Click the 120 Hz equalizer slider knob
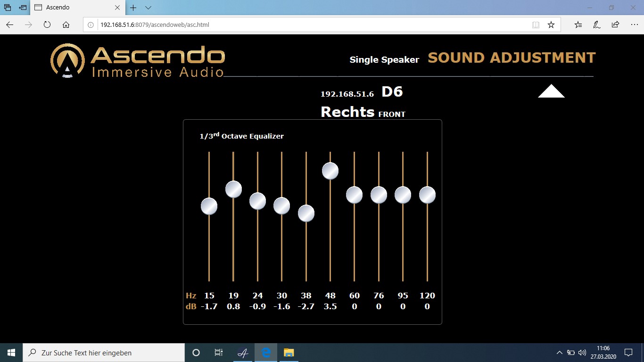 coord(427,195)
